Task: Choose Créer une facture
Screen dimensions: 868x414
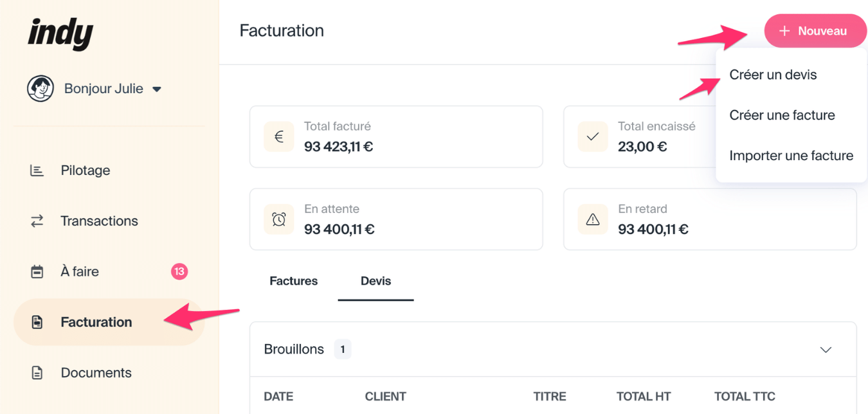Action: click(782, 115)
